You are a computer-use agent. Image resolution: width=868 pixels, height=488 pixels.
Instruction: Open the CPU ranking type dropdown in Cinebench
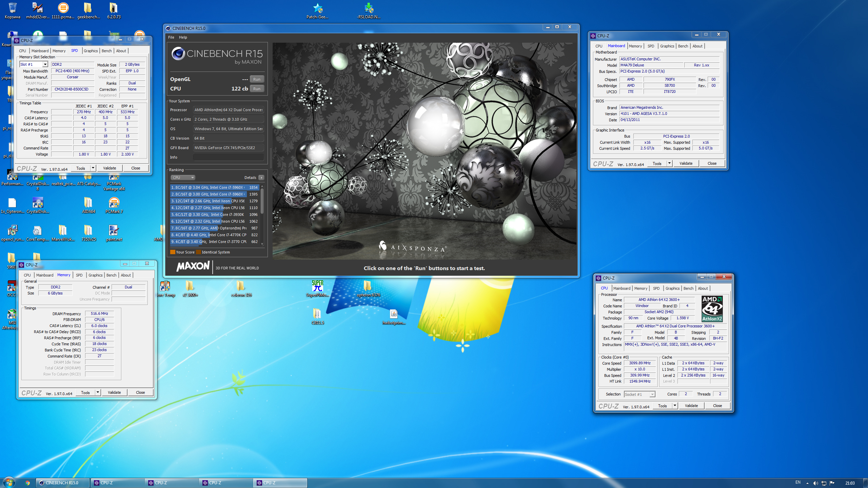183,177
